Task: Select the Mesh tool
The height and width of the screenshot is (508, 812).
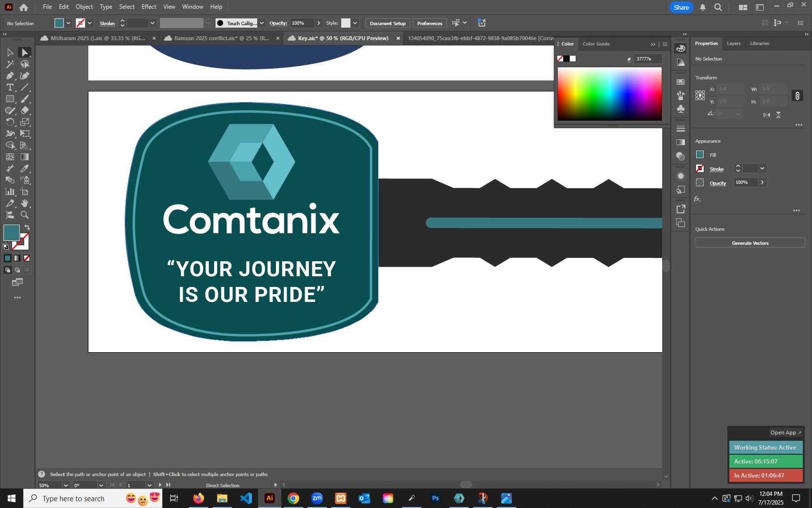Action: pyautogui.click(x=10, y=157)
